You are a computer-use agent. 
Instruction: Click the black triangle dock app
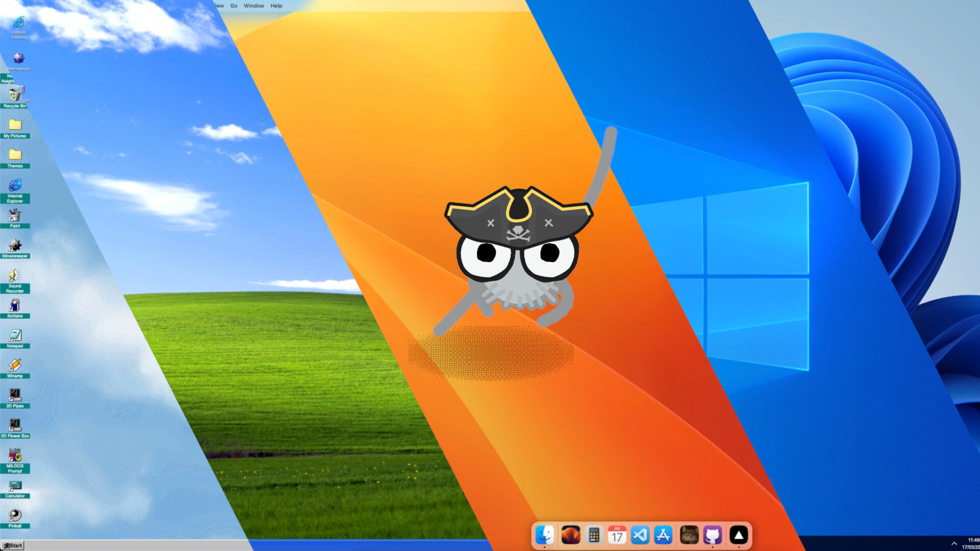[x=738, y=535]
